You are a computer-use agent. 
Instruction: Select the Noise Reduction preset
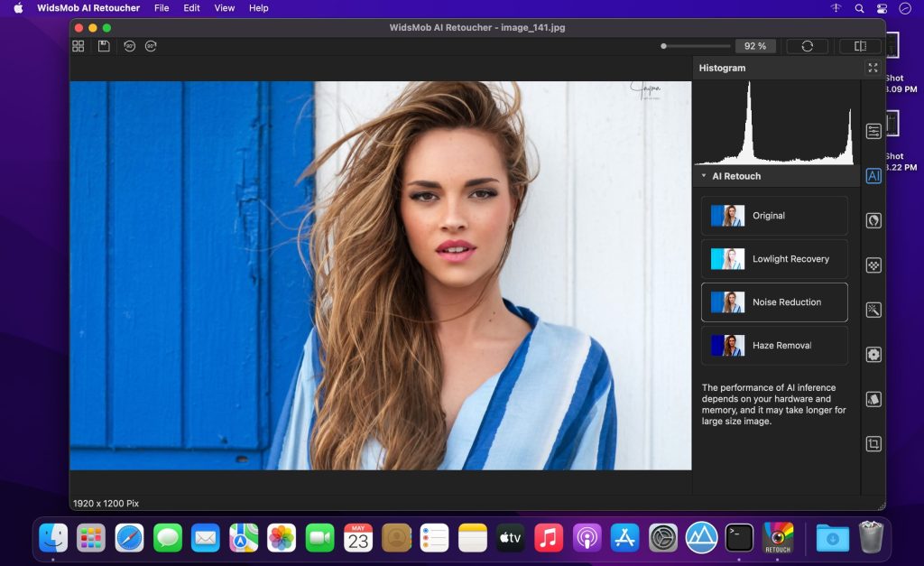(x=774, y=302)
